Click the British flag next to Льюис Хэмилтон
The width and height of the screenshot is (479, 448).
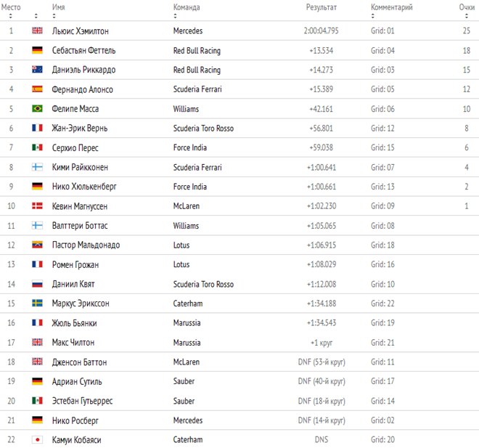37,30
